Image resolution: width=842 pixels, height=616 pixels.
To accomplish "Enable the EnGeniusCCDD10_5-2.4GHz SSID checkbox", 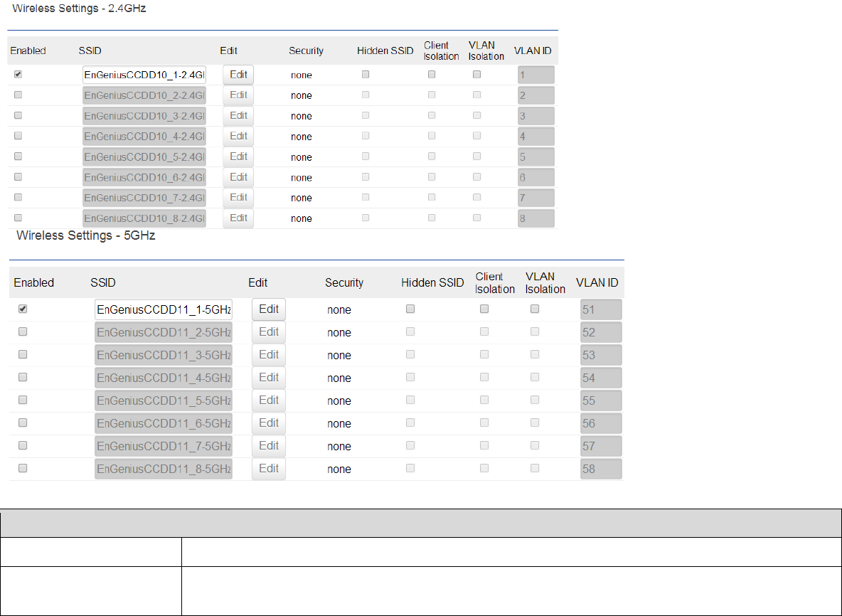I will (18, 156).
